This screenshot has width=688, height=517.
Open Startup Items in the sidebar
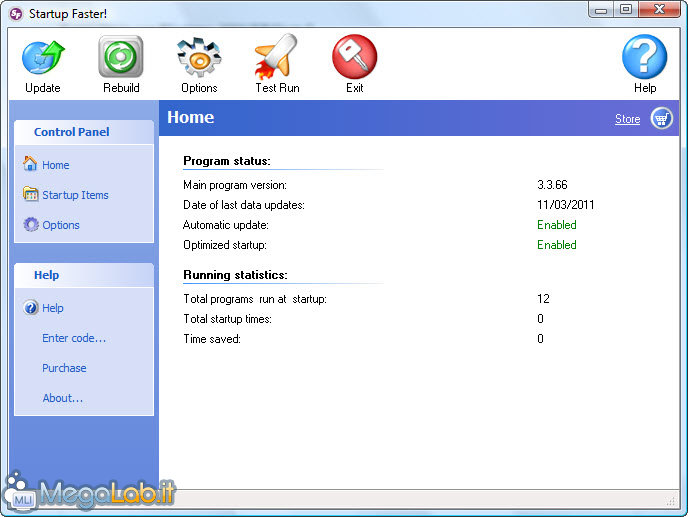(x=75, y=195)
